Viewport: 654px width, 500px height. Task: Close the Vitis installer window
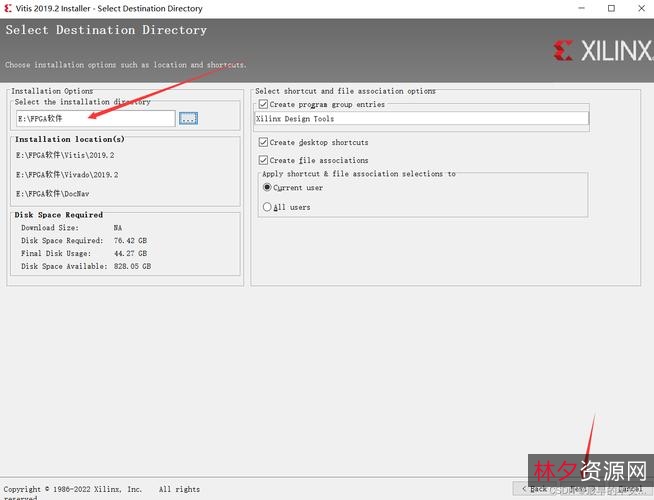pos(639,8)
